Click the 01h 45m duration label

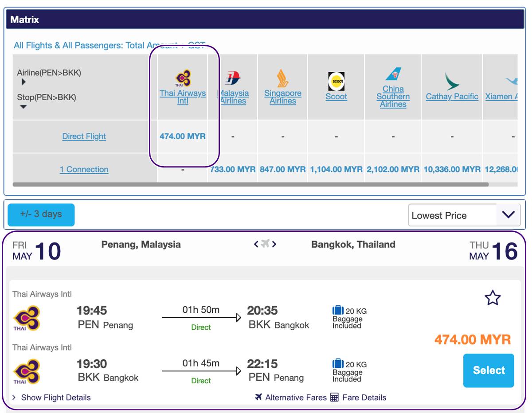click(x=201, y=363)
